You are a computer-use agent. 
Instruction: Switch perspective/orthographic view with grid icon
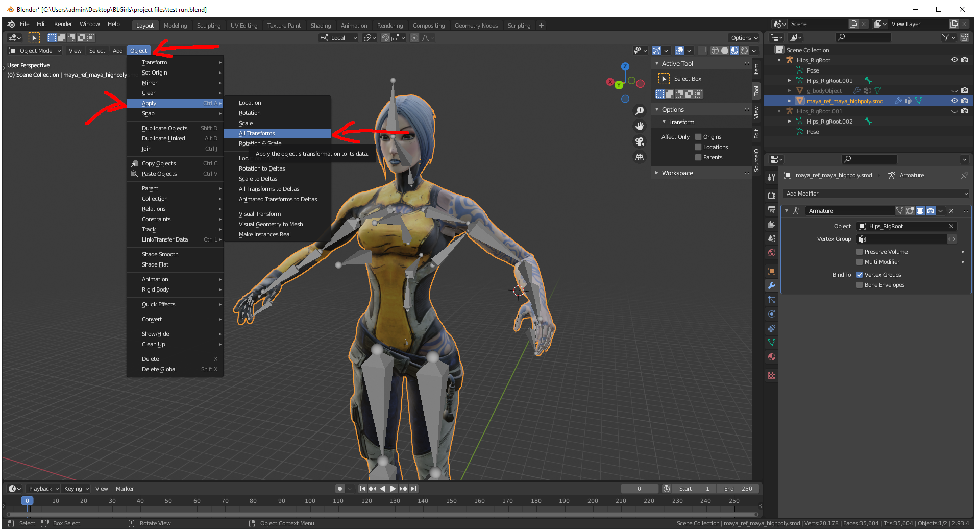click(x=640, y=157)
